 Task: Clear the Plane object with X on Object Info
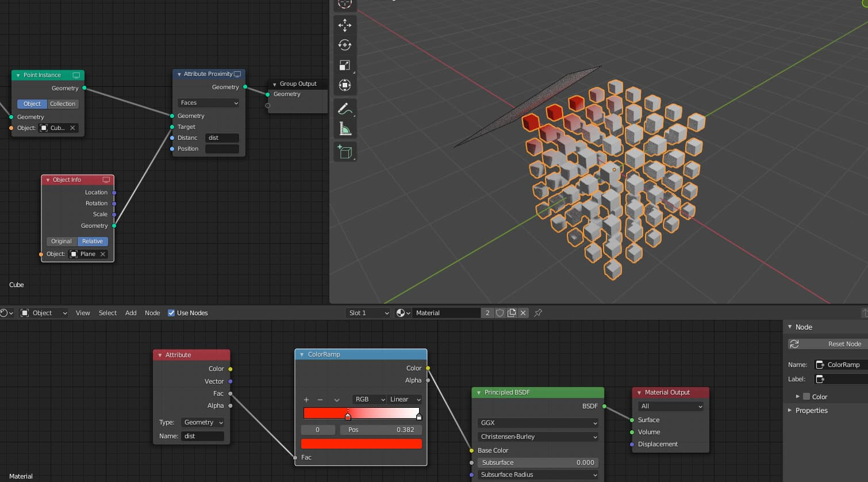click(x=103, y=254)
